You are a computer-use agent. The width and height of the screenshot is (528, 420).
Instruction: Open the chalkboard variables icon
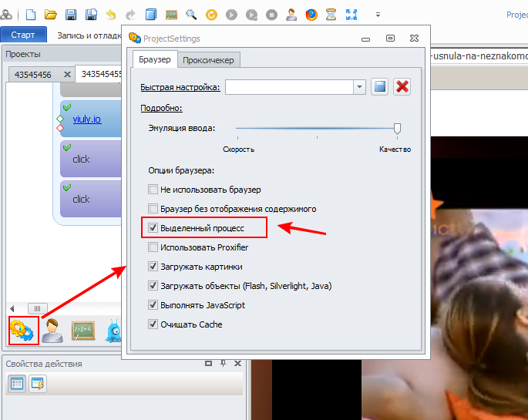[83, 331]
